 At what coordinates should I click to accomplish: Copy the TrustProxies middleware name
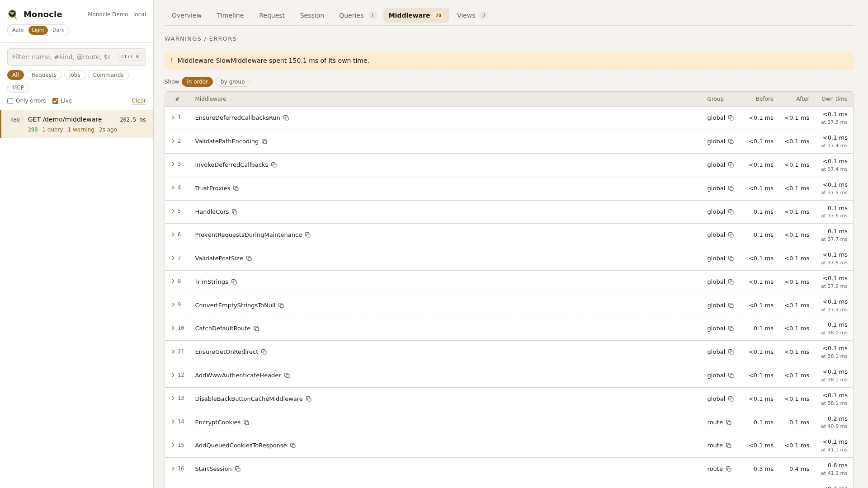tap(236, 188)
